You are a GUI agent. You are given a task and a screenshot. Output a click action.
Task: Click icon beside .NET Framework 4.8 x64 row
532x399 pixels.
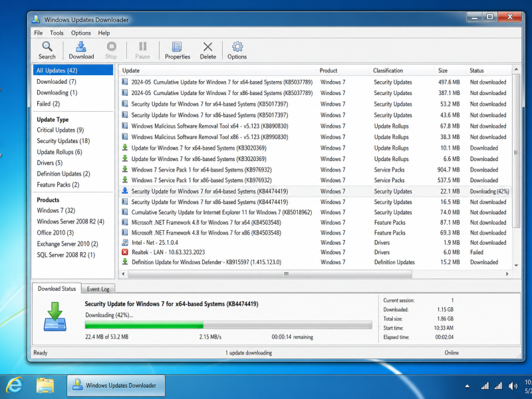coord(125,222)
